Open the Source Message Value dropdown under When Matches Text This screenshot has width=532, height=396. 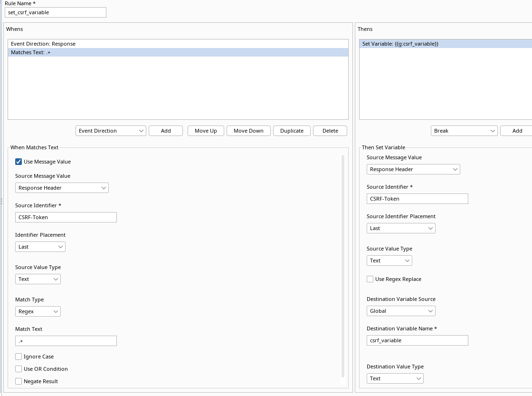(x=62, y=188)
